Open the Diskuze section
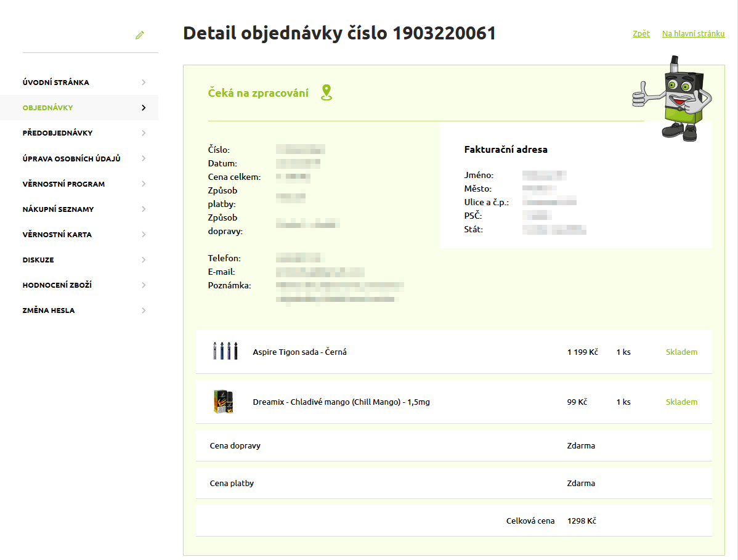Screen dimensions: 738x560 [38, 260]
